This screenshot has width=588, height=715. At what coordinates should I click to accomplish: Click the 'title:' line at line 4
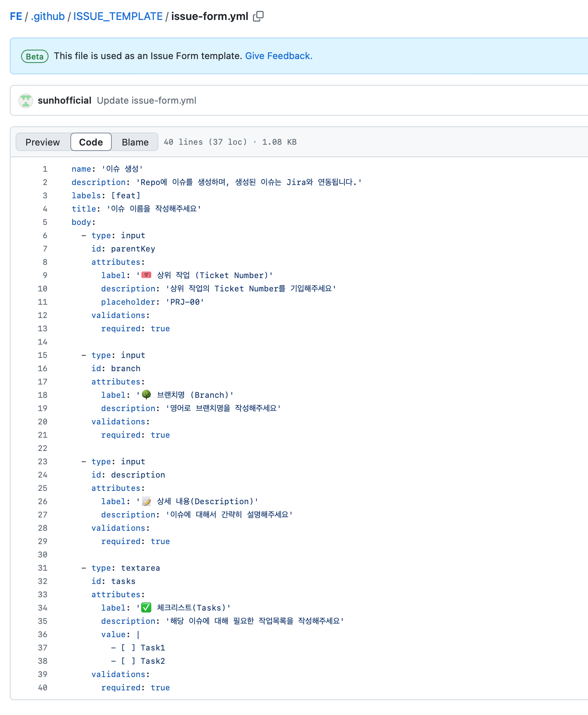136,209
